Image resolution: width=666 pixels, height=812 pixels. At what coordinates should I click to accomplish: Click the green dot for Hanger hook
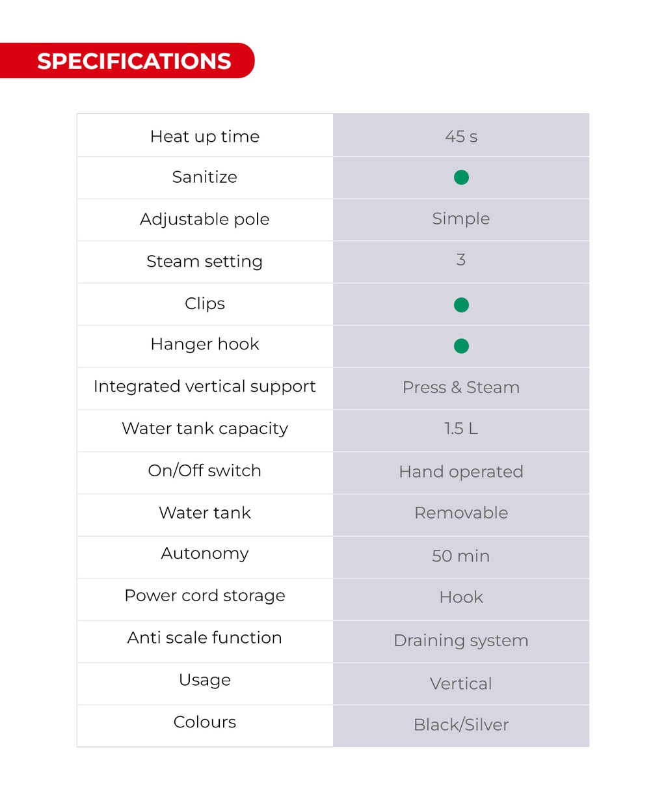(461, 345)
